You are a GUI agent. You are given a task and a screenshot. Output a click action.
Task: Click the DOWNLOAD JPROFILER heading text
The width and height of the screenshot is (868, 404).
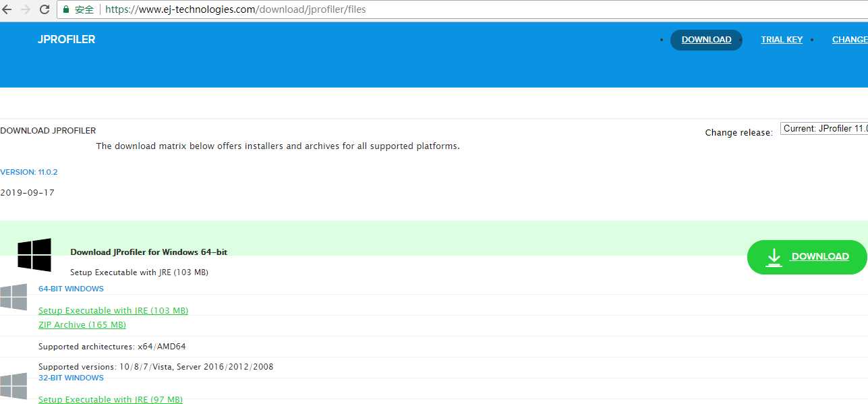pos(48,130)
